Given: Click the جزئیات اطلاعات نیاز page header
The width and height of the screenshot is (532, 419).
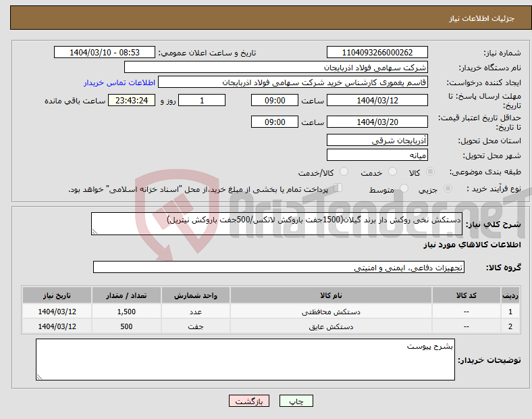Looking at the screenshot, I should coord(482,18).
